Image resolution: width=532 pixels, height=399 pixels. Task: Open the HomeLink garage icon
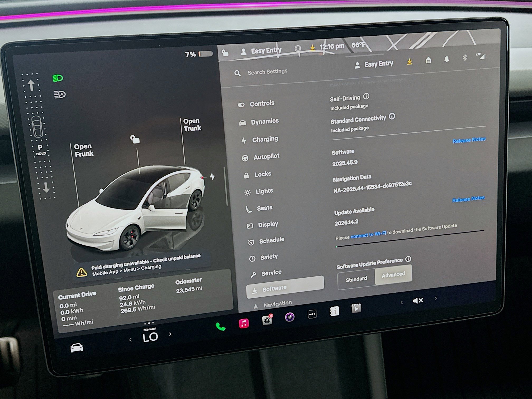coord(428,60)
